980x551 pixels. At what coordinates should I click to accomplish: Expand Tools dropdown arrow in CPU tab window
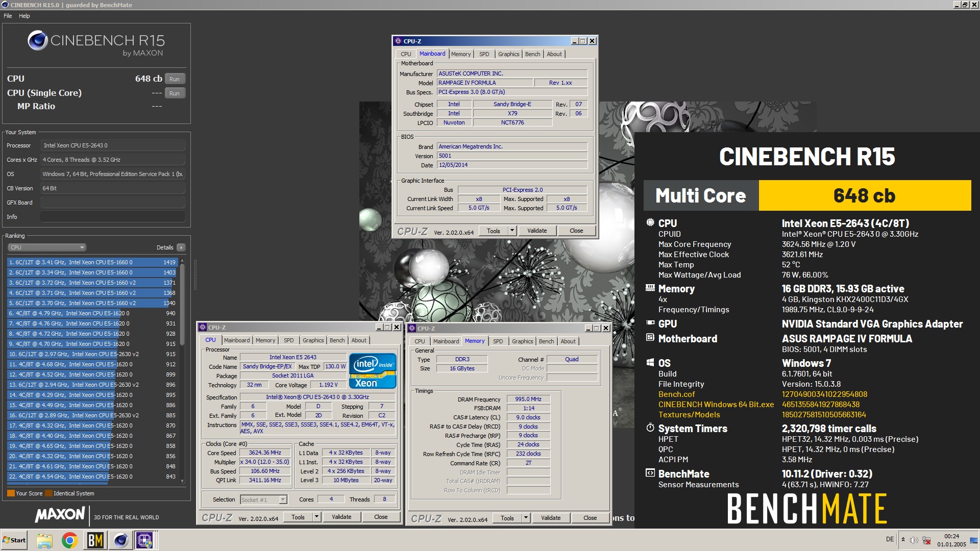pos(316,517)
